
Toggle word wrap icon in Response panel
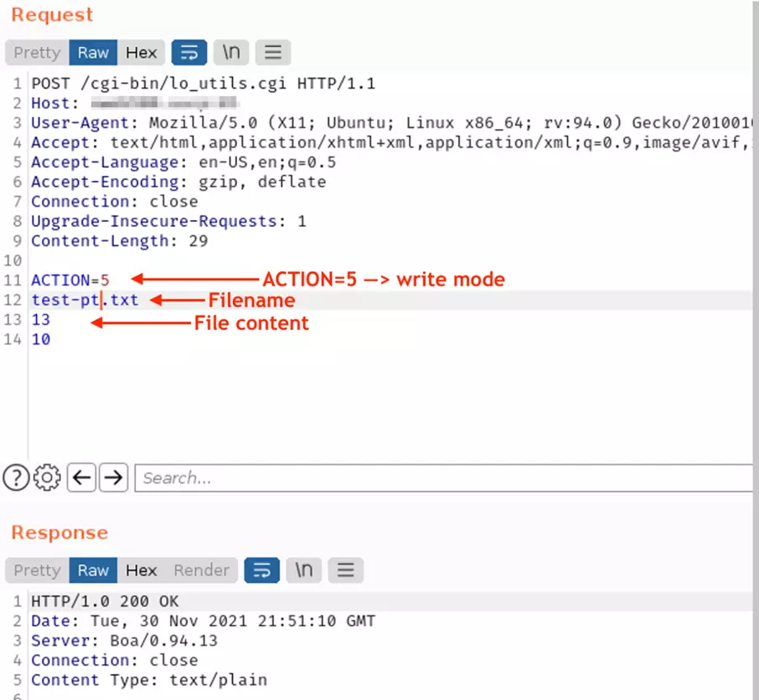tap(262, 570)
